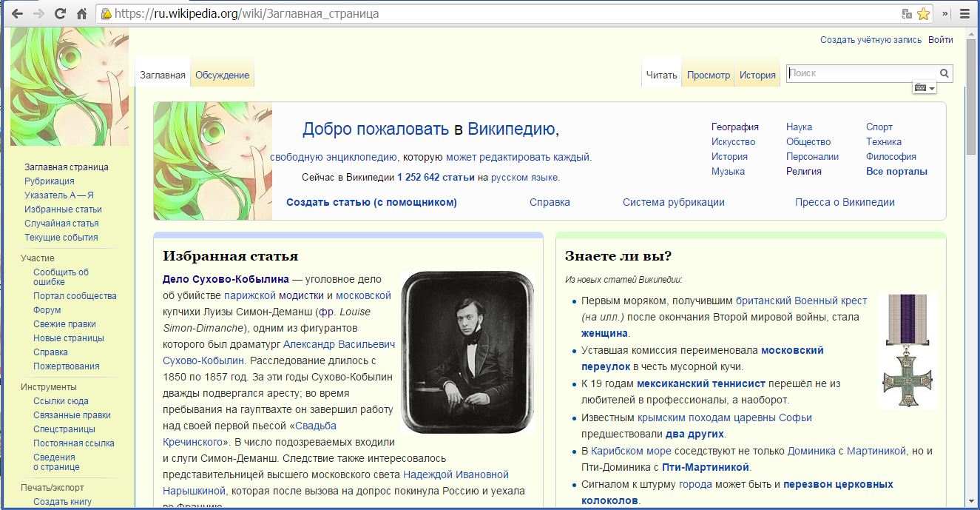The image size is (980, 510).
Task: Open Пожертвования sidebar link
Action: click(x=66, y=366)
